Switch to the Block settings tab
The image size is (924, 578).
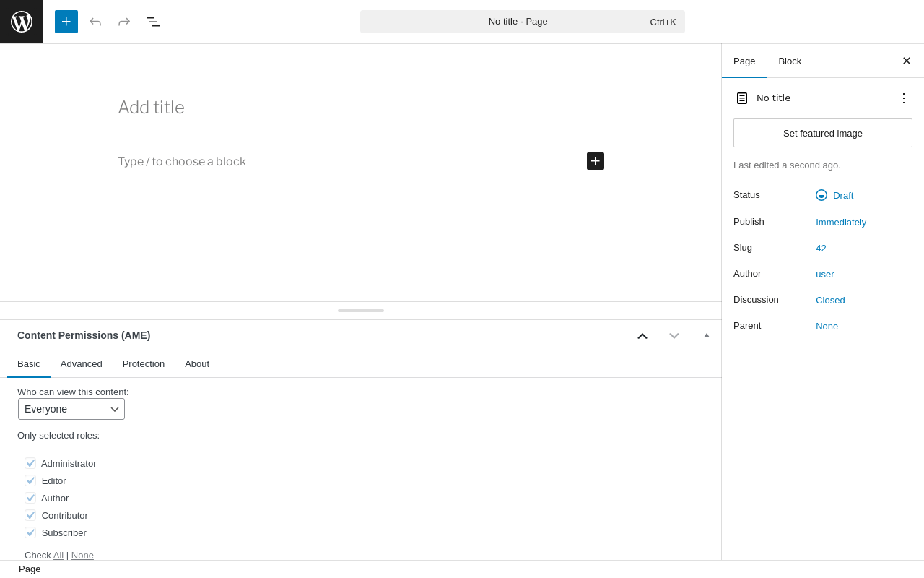790,61
